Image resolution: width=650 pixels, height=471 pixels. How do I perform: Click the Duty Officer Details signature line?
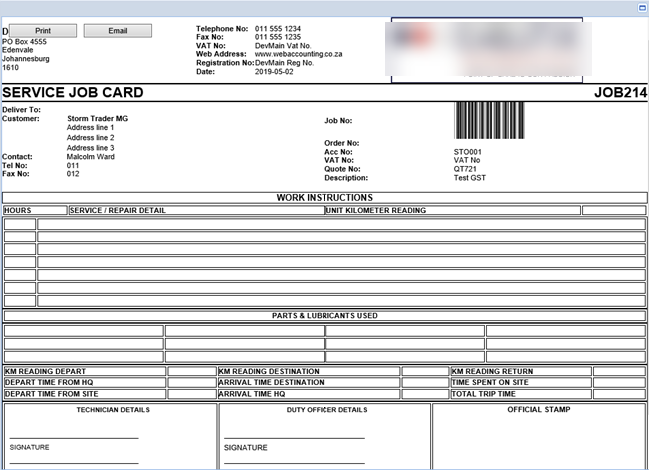294,437
